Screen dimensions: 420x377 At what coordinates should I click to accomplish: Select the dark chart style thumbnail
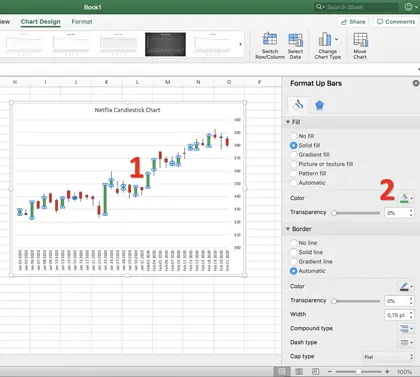pos(165,44)
